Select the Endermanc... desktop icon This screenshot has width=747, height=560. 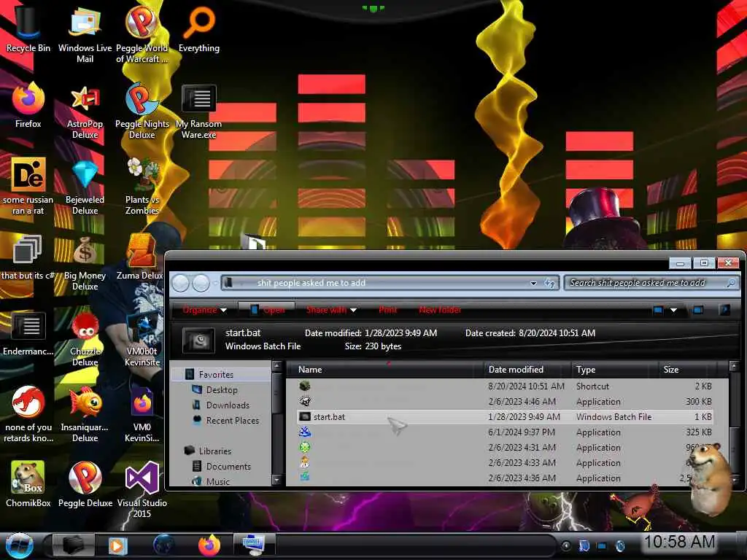pyautogui.click(x=28, y=332)
